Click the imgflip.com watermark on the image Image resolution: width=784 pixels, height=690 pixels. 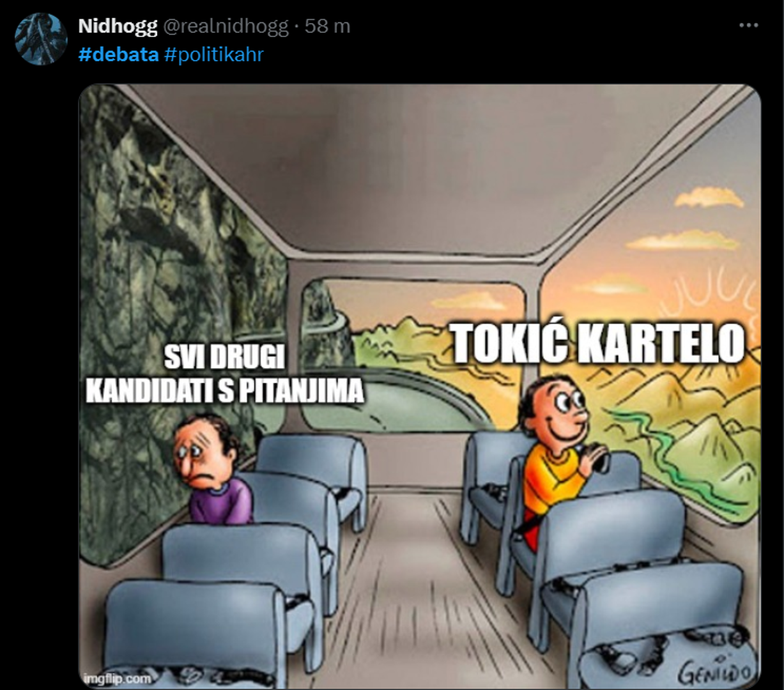click(118, 678)
